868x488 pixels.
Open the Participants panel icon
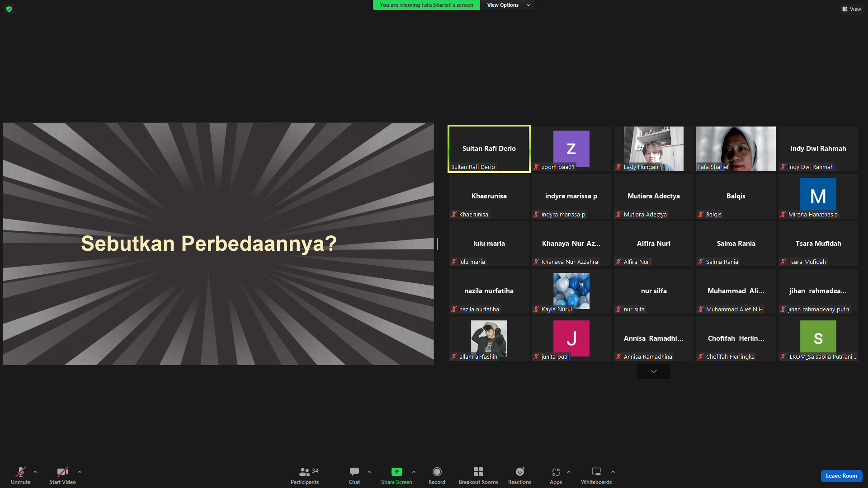(305, 472)
